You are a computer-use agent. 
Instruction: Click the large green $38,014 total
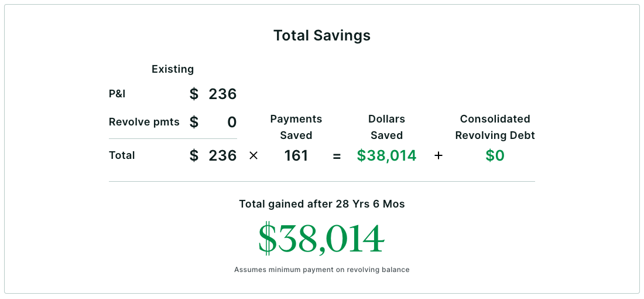[321, 239]
